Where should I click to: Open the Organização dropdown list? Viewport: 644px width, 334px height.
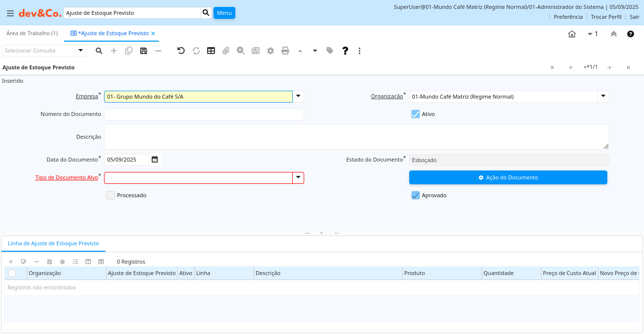coord(603,97)
